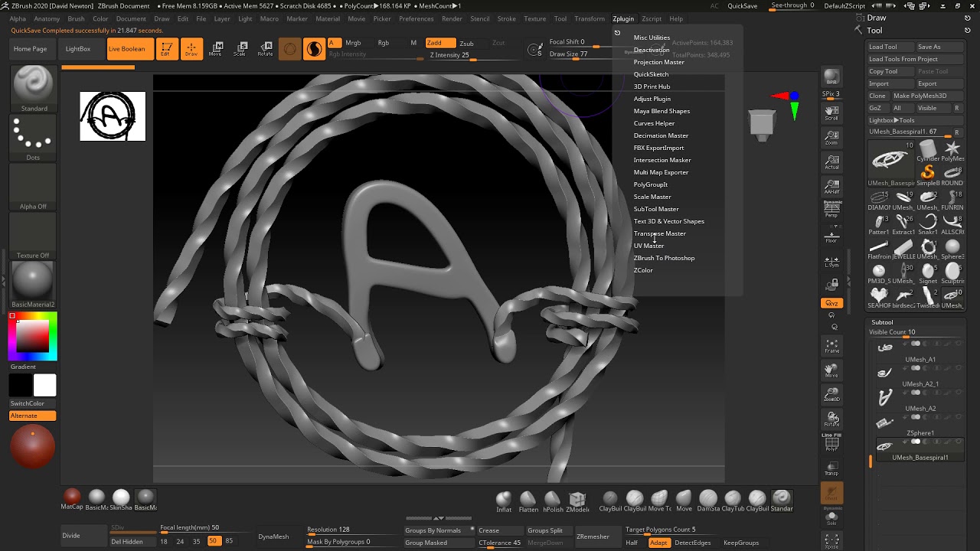
Task: Pick the Inflat brush icon
Action: 504,500
